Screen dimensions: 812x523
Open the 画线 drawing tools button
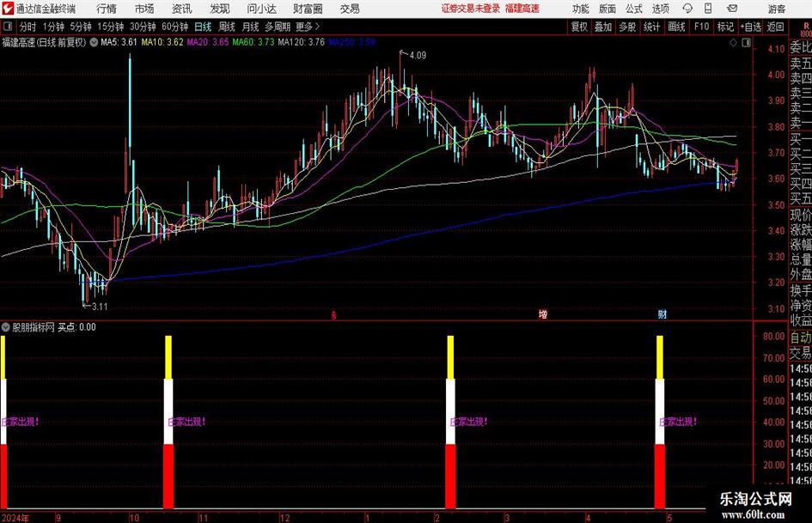[676, 27]
